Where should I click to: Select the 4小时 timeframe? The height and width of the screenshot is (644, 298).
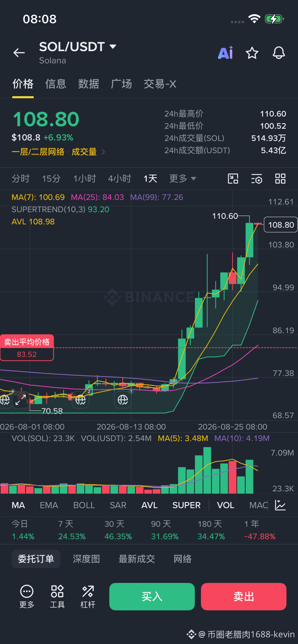[x=119, y=179]
